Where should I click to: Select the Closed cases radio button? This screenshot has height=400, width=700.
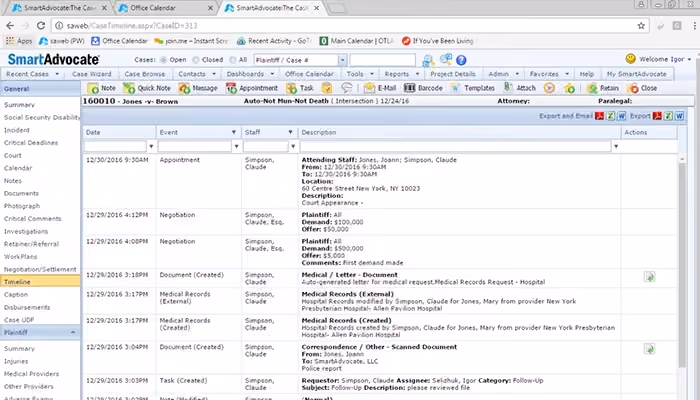(x=196, y=60)
